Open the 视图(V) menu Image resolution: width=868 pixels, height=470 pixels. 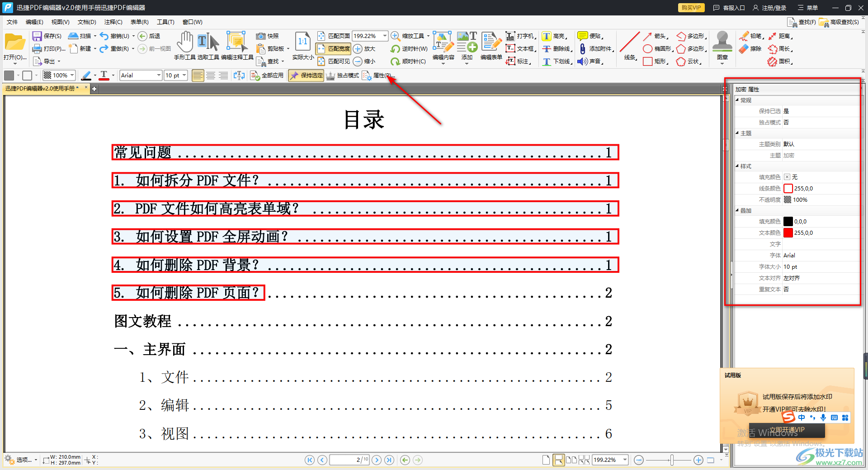coord(60,22)
